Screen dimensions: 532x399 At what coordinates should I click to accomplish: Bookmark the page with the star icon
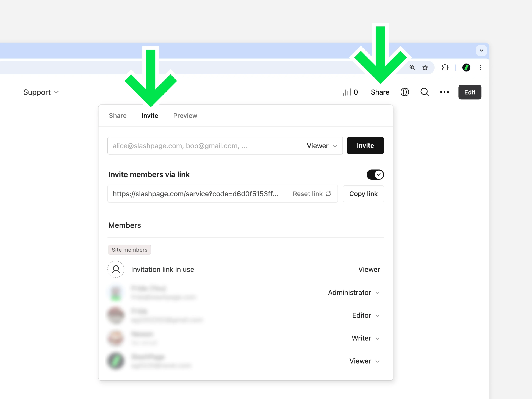point(425,68)
